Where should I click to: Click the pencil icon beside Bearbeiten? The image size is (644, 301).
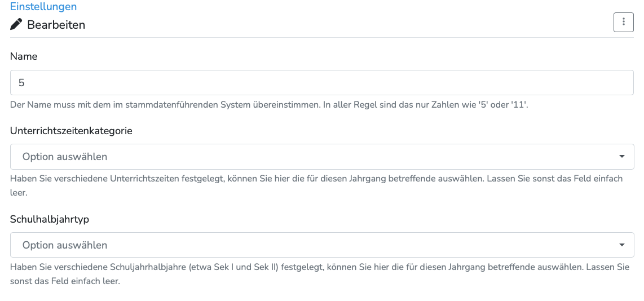pos(16,24)
